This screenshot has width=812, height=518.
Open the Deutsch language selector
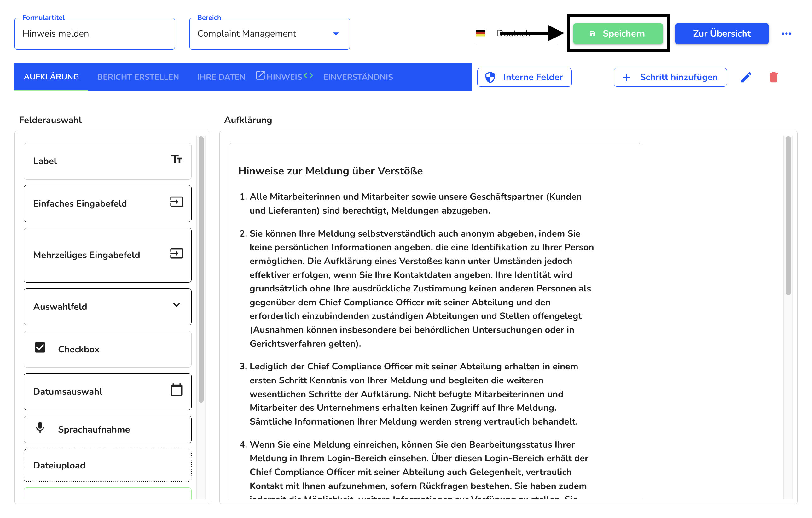pos(517,33)
